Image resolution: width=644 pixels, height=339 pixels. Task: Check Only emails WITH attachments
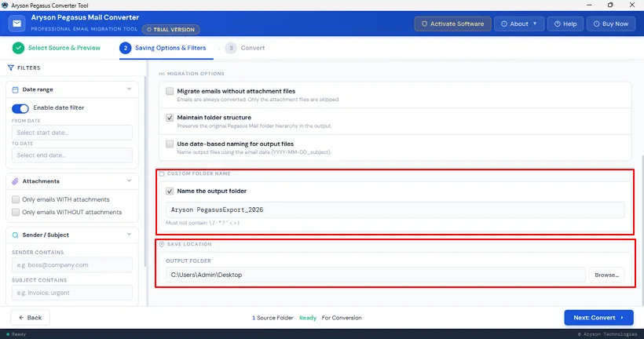[16, 199]
